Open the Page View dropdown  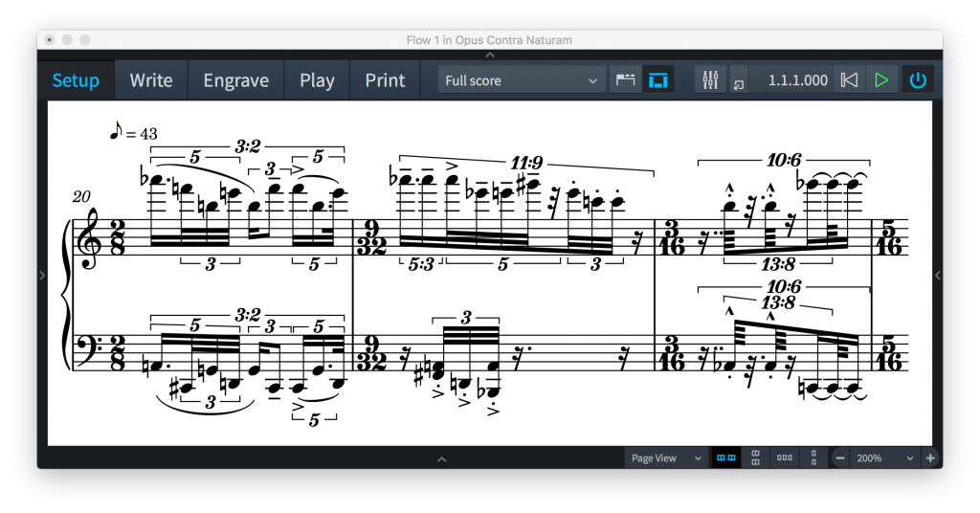[x=666, y=458]
